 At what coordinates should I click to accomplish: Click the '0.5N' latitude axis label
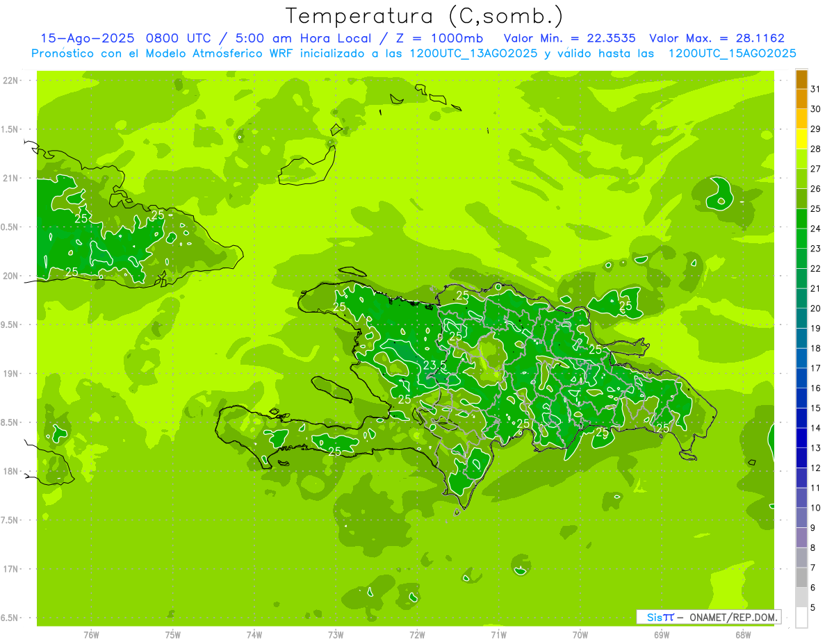(x=11, y=227)
